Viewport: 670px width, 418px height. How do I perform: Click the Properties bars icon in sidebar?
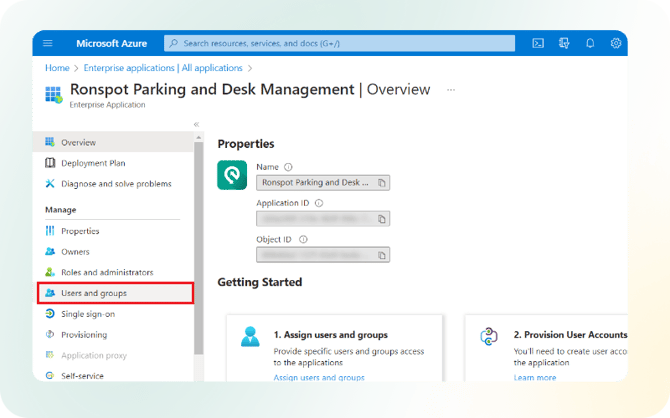(x=50, y=231)
